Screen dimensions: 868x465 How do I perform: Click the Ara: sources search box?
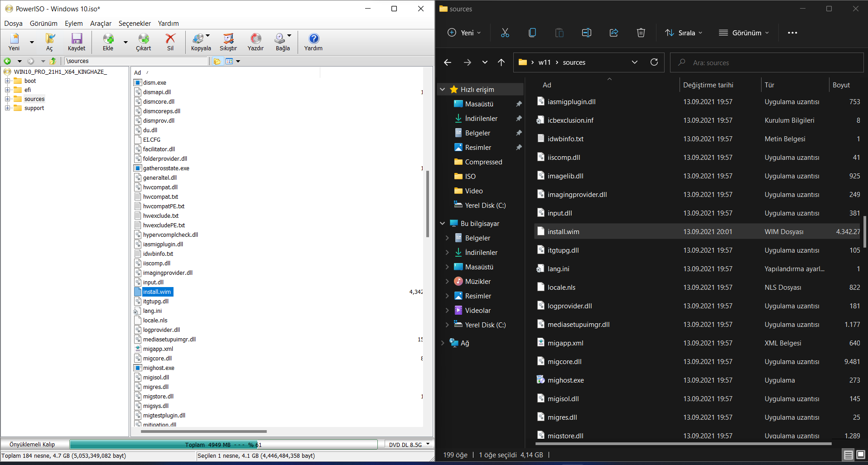(x=767, y=62)
